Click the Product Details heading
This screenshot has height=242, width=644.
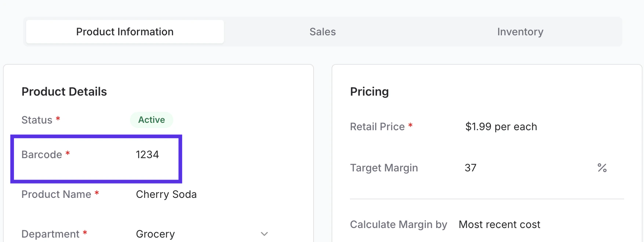coord(64,92)
